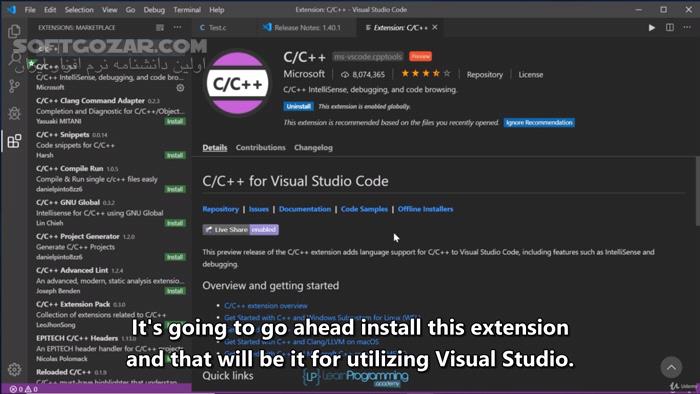Open the Debug menu
The image size is (700, 394).
pos(154,9)
